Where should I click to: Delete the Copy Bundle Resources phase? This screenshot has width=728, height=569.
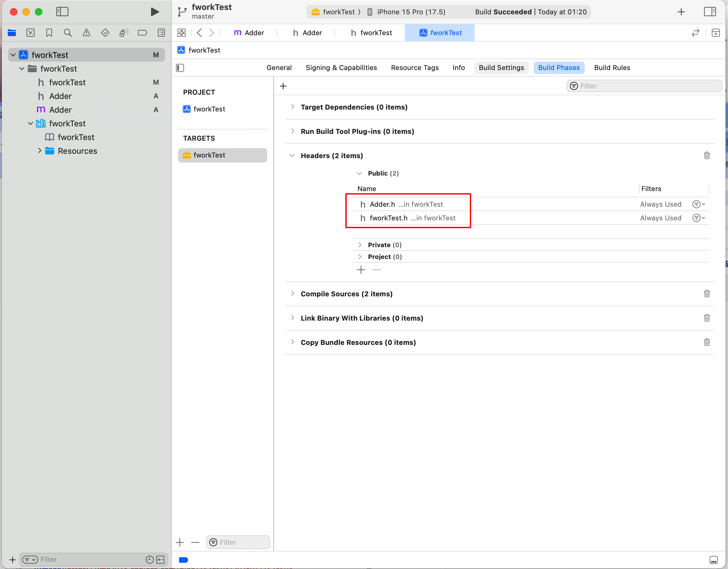pos(707,342)
